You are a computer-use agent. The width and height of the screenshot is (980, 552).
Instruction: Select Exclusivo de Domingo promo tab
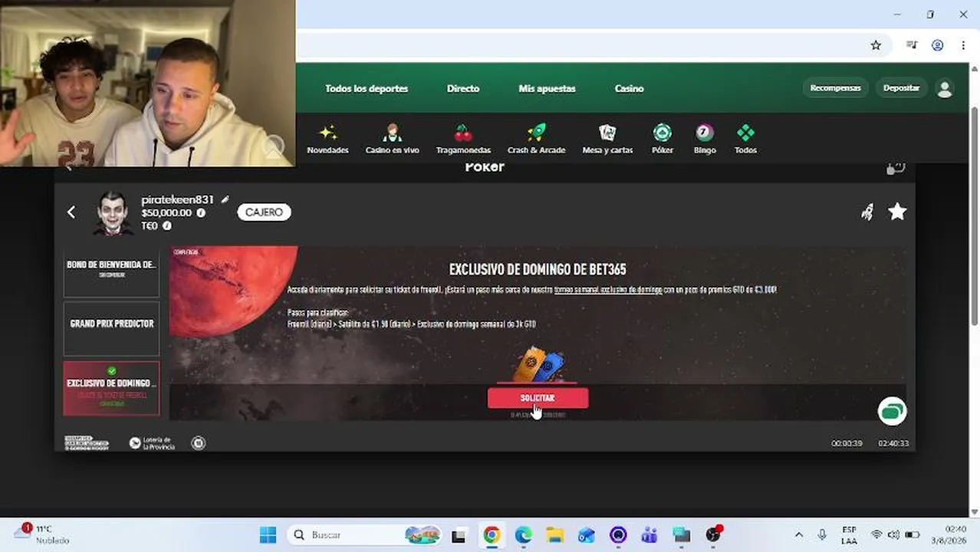111,388
